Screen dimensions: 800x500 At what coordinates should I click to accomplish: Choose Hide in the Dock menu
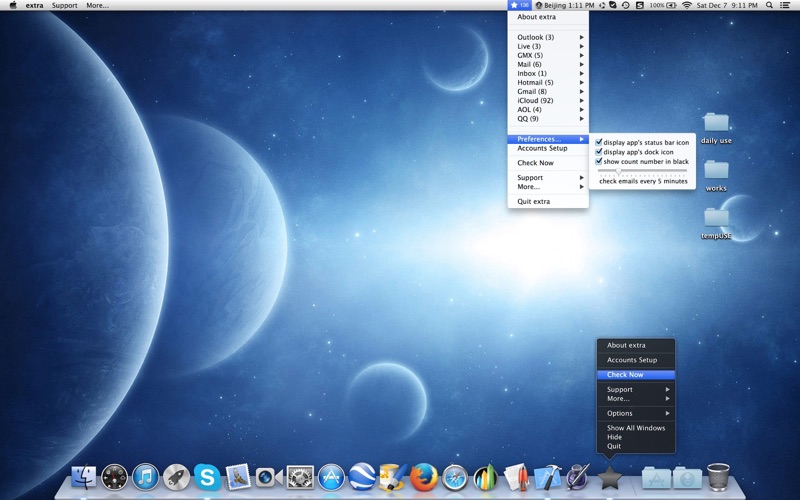point(636,437)
